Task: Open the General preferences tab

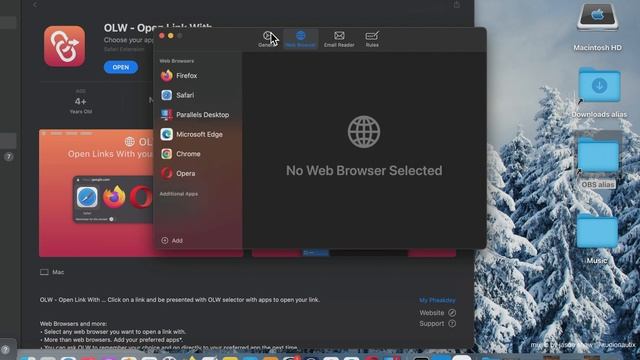Action: coord(267,39)
